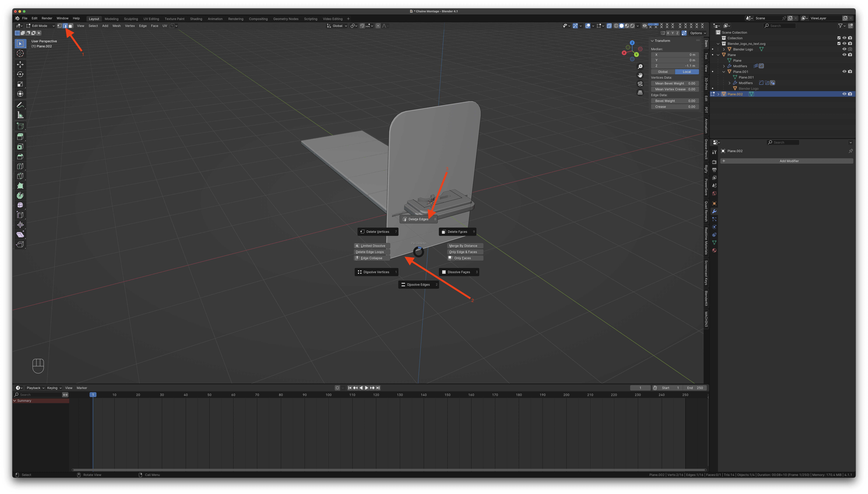Viewport: 868px width, 494px height.
Task: Uncheck Blender_logo_no_text.svg collection exclude checkbox
Action: click(839, 43)
